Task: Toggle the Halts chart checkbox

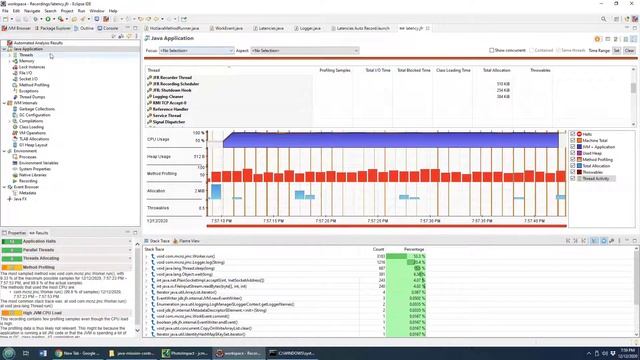Action: [573, 134]
